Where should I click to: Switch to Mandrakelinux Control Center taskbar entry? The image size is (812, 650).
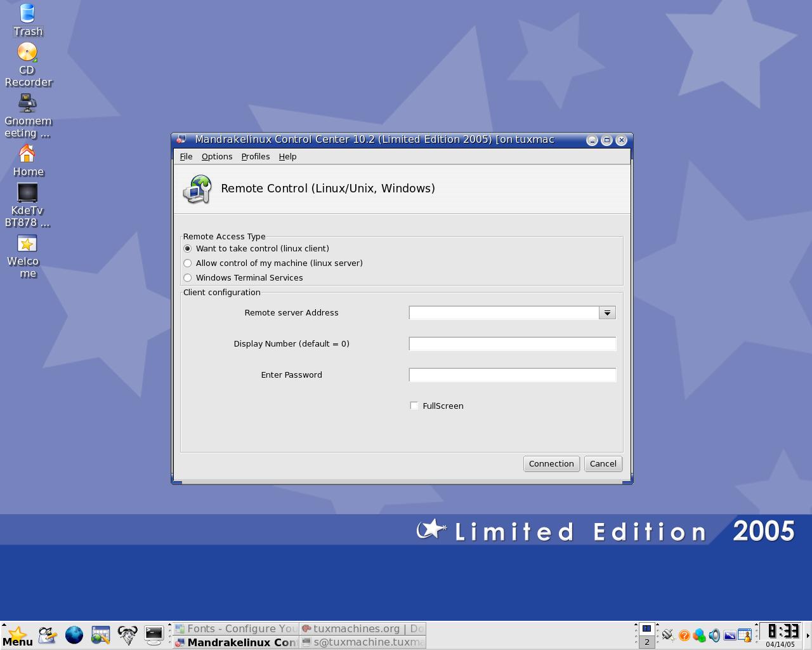[236, 642]
